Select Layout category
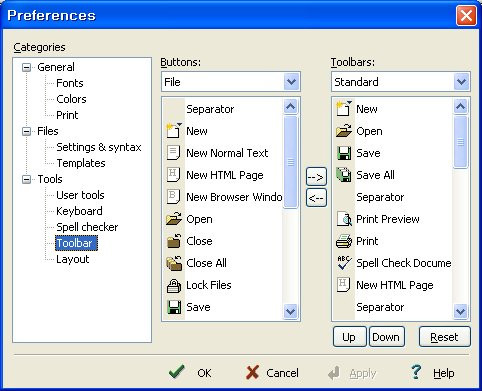The image size is (482, 391). pyautogui.click(x=73, y=259)
